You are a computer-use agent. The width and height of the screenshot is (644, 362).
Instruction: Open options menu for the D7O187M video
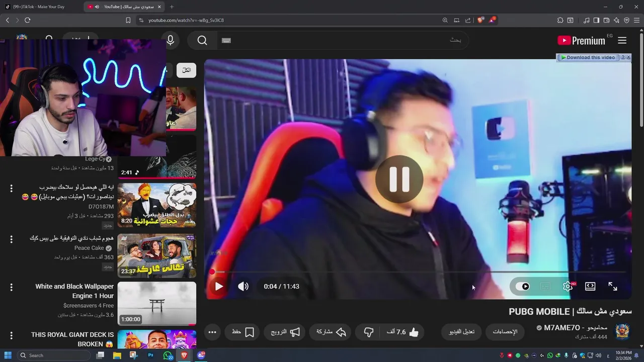(x=11, y=189)
